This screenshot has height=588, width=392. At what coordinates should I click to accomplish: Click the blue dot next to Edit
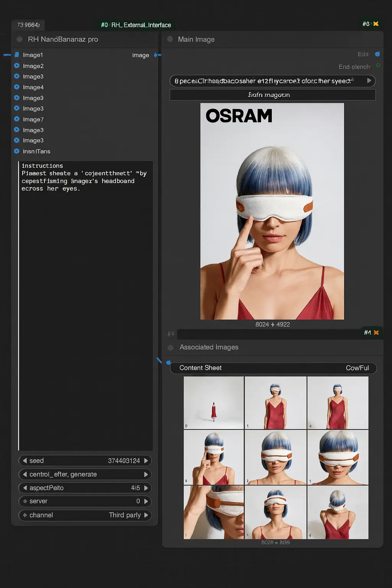coord(377,54)
